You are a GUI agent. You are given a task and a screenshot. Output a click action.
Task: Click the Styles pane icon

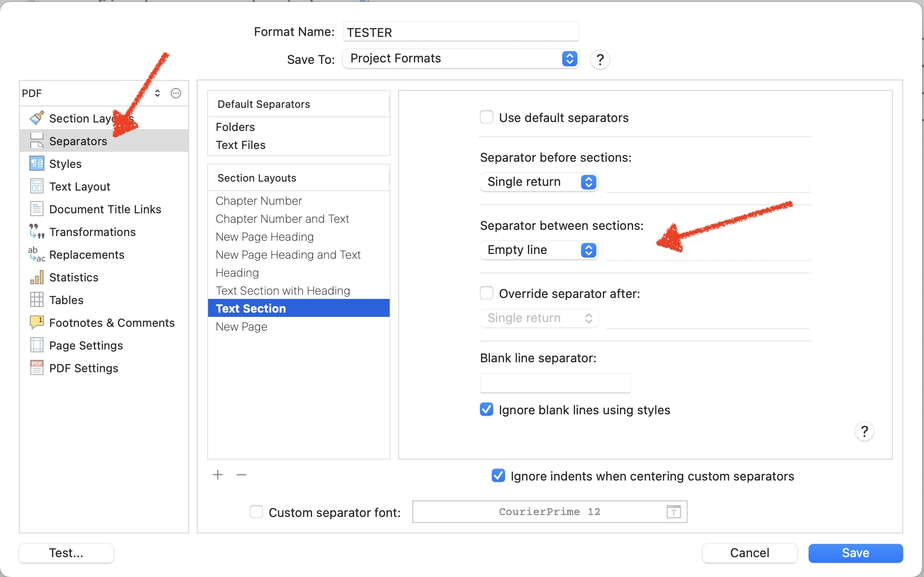coord(37,164)
